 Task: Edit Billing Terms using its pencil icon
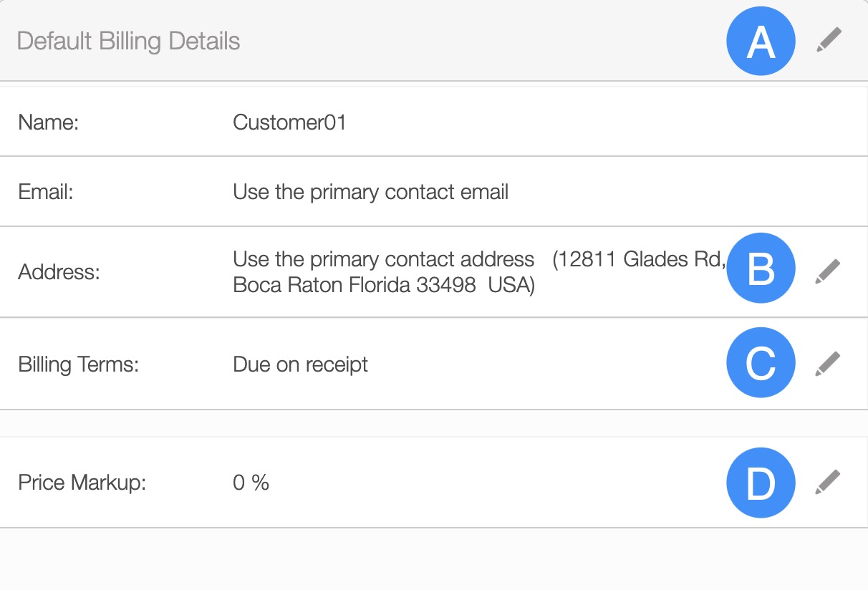[828, 364]
